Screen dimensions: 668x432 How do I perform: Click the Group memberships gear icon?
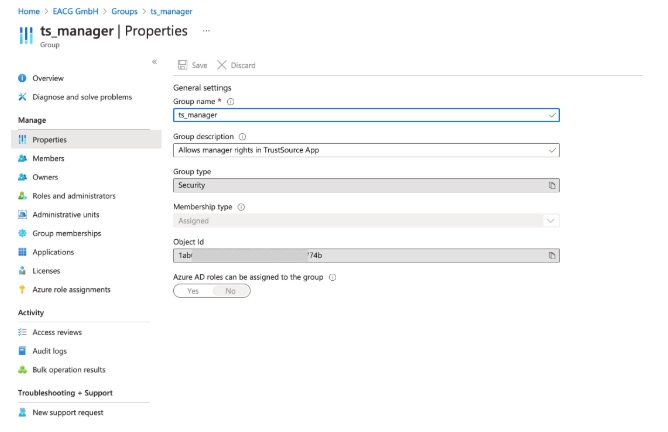[x=22, y=233]
